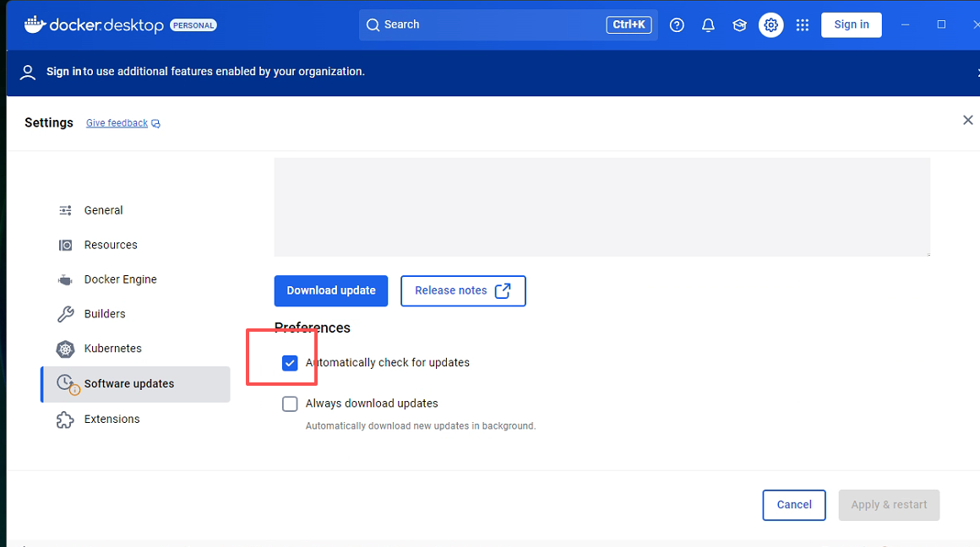Click the feedback speech bubble icon
The image size is (980, 547).
[155, 123]
